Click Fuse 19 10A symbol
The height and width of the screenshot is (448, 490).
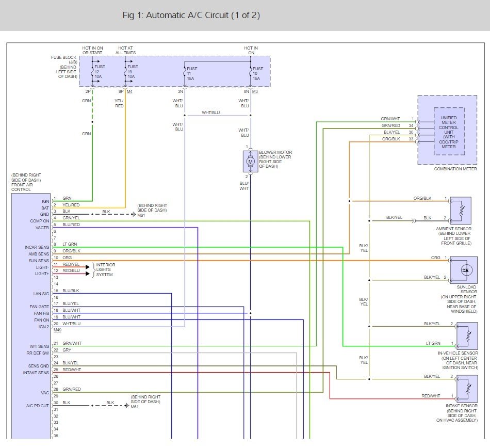coord(126,71)
